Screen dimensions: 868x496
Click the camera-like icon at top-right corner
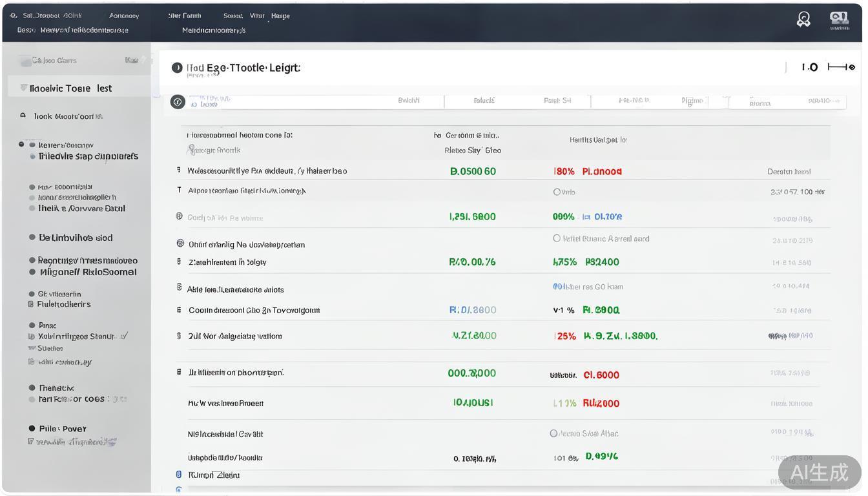click(x=839, y=19)
